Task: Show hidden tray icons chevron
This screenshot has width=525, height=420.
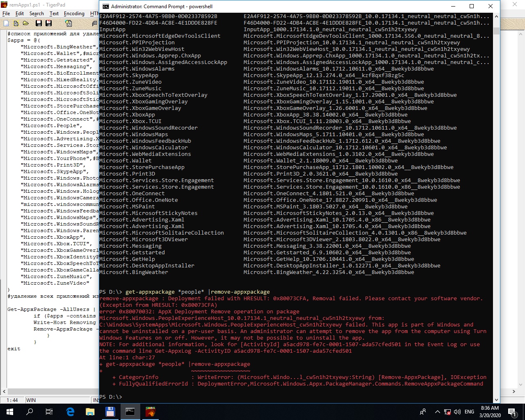Action: (437, 412)
